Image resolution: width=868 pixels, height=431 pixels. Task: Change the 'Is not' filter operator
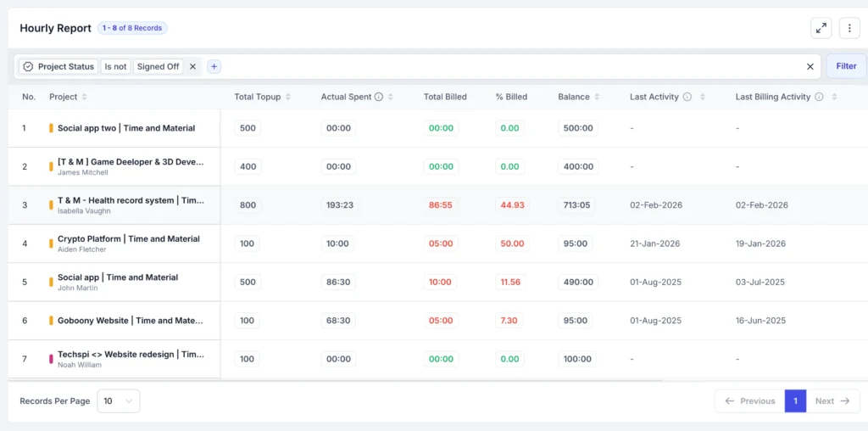tap(115, 66)
